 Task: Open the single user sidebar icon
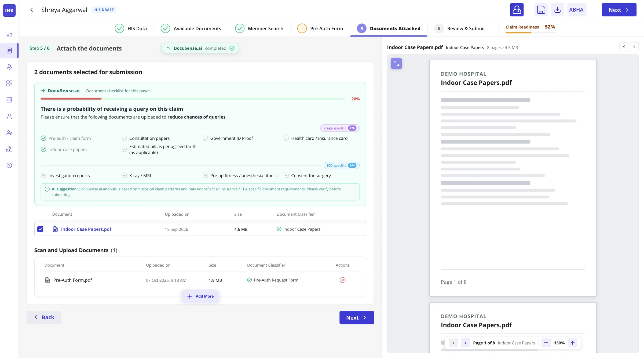coord(9,116)
